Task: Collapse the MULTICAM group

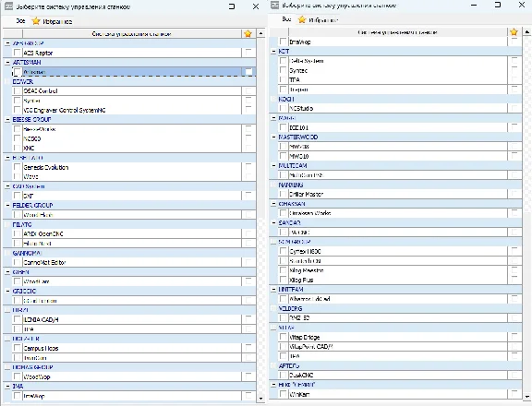Action: (x=273, y=165)
